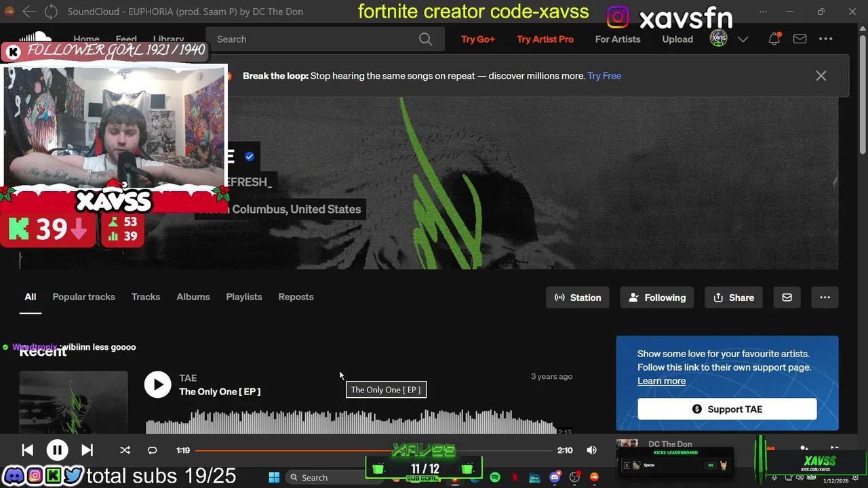This screenshot has height=488, width=868.
Task: Go back using the browser back arrow
Action: tap(28, 12)
